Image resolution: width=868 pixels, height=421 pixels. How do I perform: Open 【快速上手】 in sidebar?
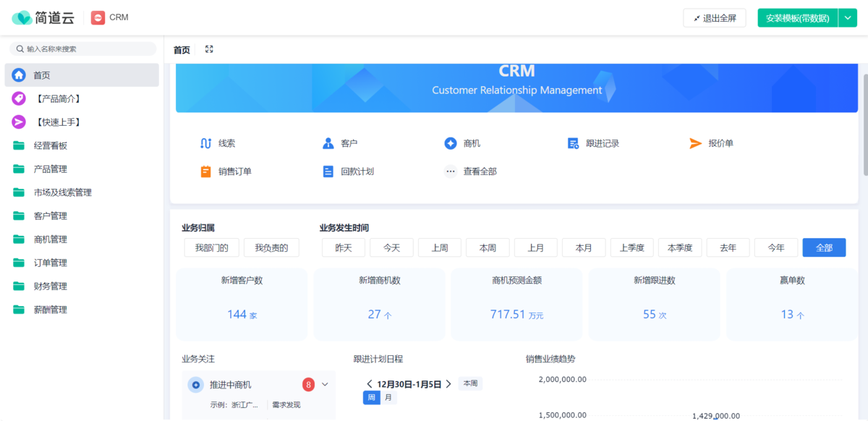tap(82, 122)
